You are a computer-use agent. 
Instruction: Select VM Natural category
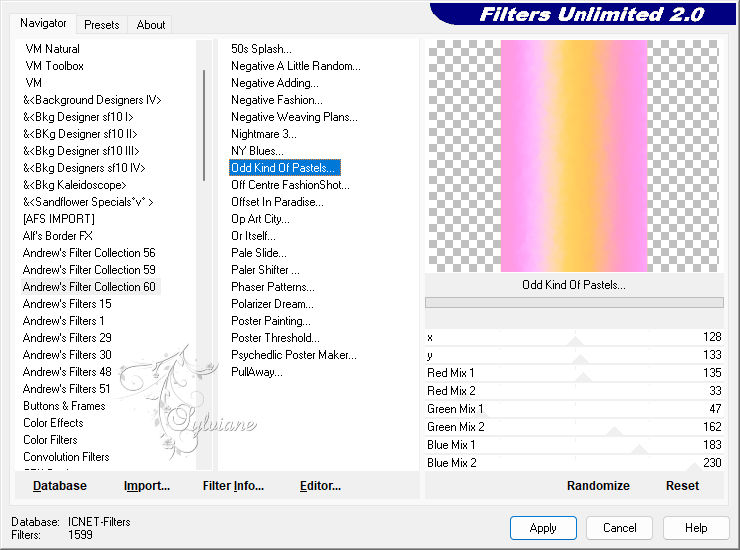(52, 49)
